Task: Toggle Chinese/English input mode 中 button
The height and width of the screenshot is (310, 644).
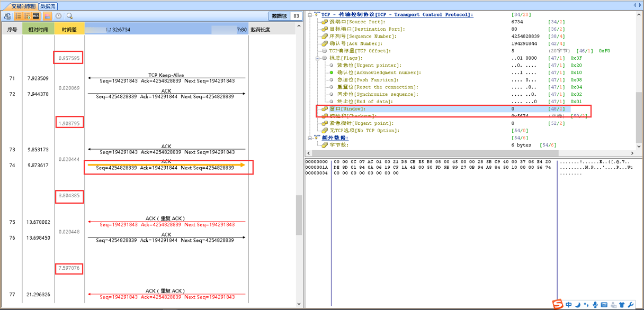Action: tap(569, 305)
